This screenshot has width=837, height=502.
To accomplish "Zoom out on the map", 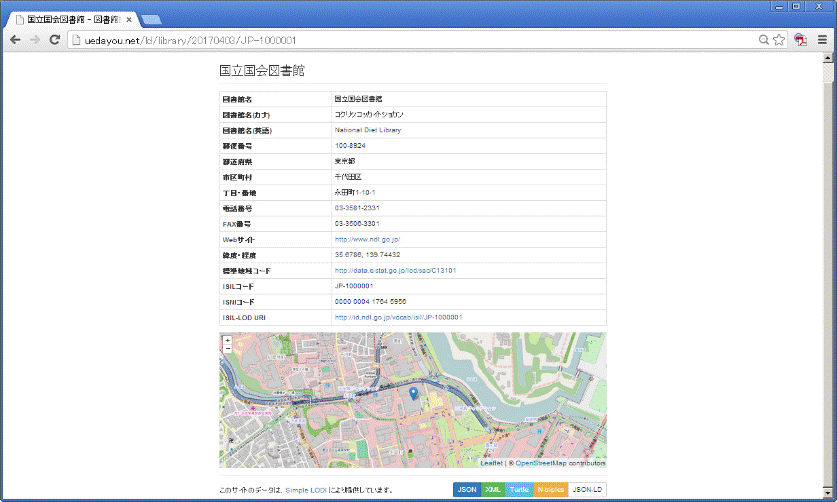I will tap(227, 349).
